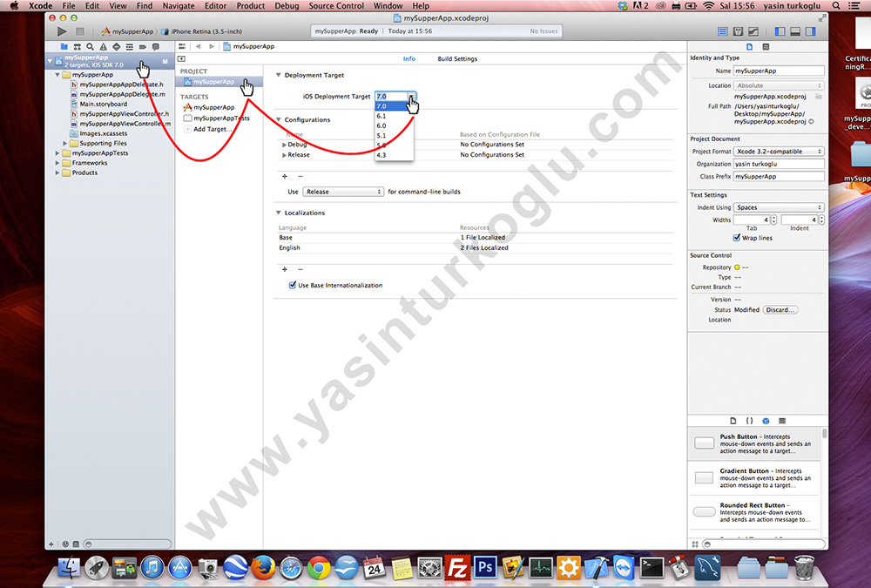Click the Run (play) button
The width and height of the screenshot is (871, 588).
coord(62,31)
